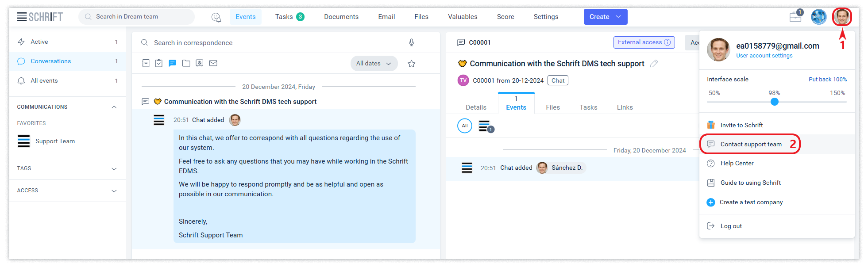Click the 'External access' button
This screenshot has width=868, height=267.
(x=644, y=42)
